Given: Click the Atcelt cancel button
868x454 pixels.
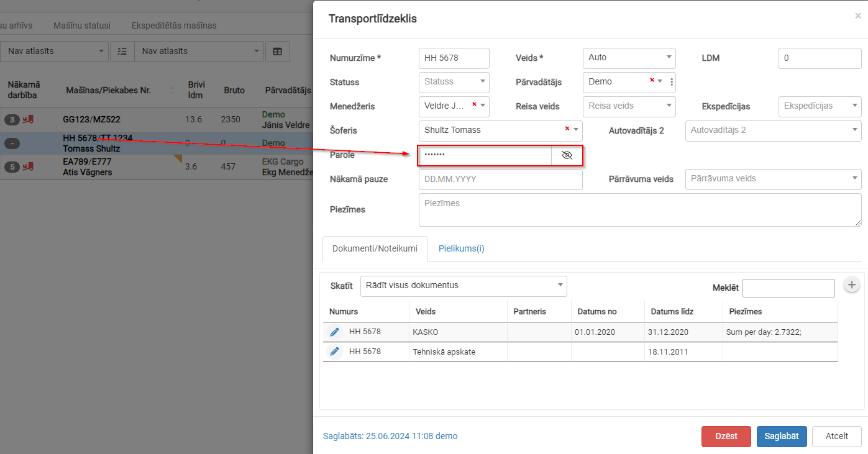Looking at the screenshot, I should 837,436.
